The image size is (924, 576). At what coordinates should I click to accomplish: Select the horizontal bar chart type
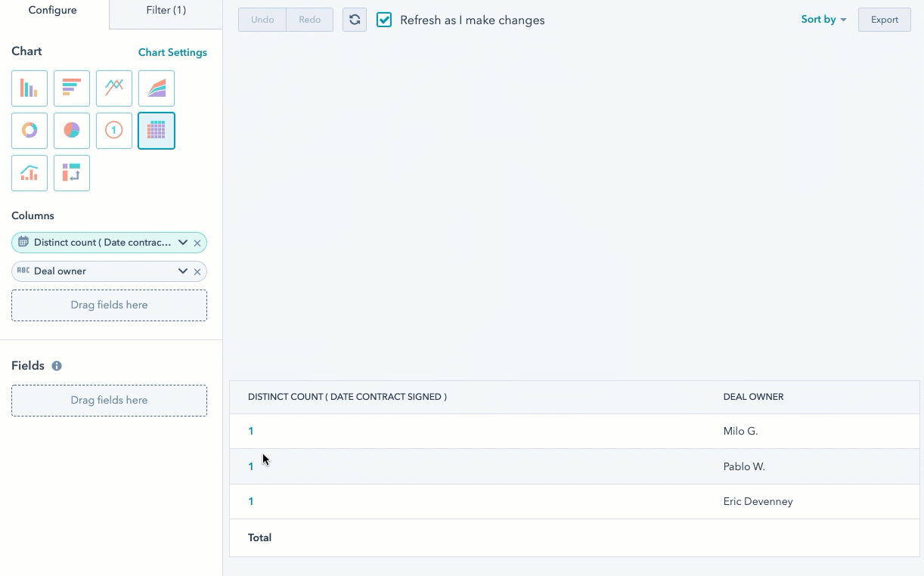71,88
